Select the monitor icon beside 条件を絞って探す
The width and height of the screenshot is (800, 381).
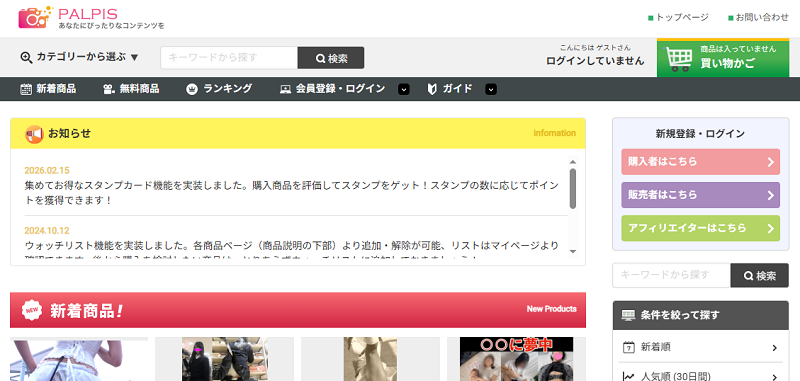pos(628,315)
